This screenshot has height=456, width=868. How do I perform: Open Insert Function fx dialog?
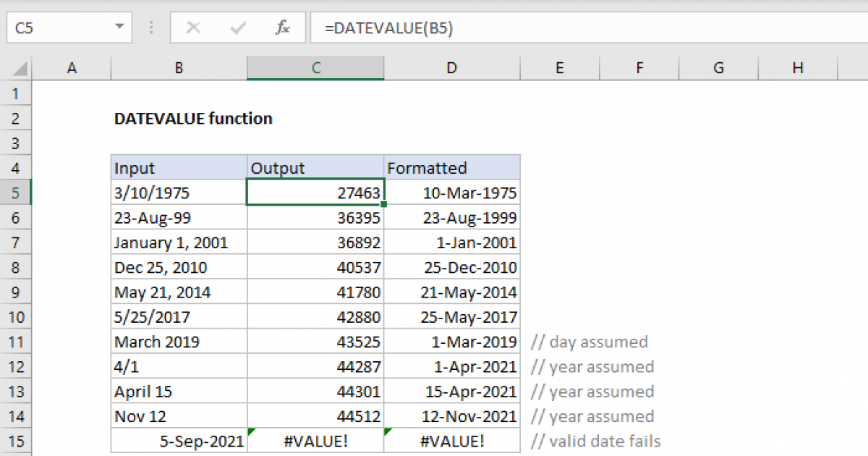point(282,28)
